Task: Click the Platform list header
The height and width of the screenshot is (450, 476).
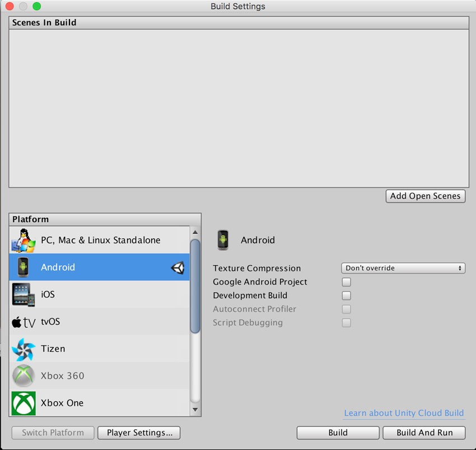Action: [x=105, y=219]
